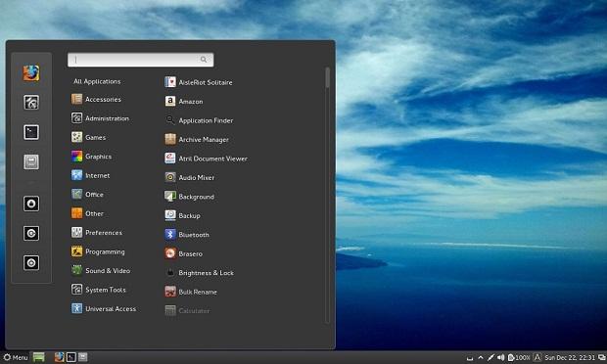
Task: Click the file manager launcher on the panel
Action: click(83, 357)
